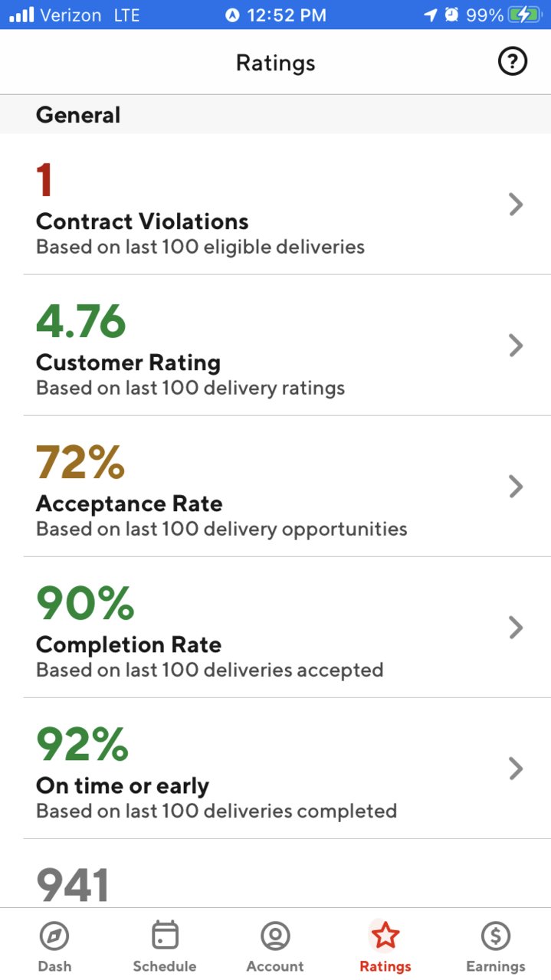Tap the Earnings dollar icon

496,936
